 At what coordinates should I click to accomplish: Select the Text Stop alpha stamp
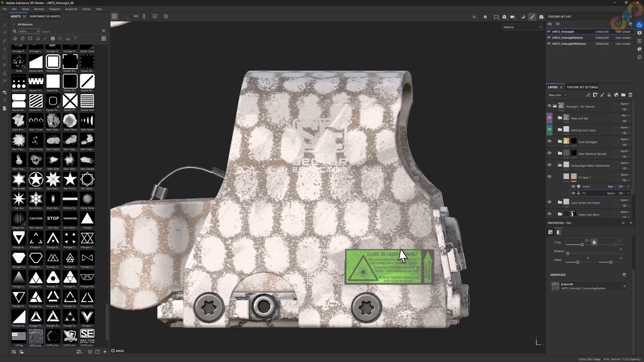[x=53, y=219]
